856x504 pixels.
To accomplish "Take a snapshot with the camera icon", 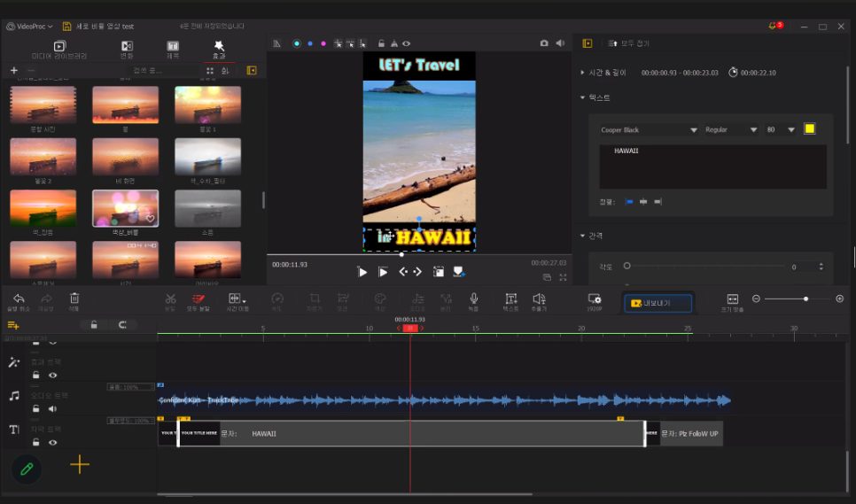I will coord(544,43).
